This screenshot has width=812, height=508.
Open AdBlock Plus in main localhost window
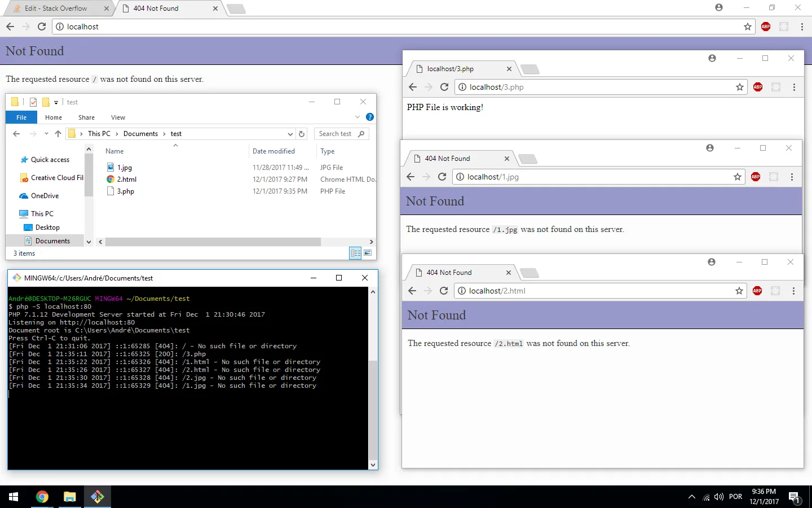[766, 27]
